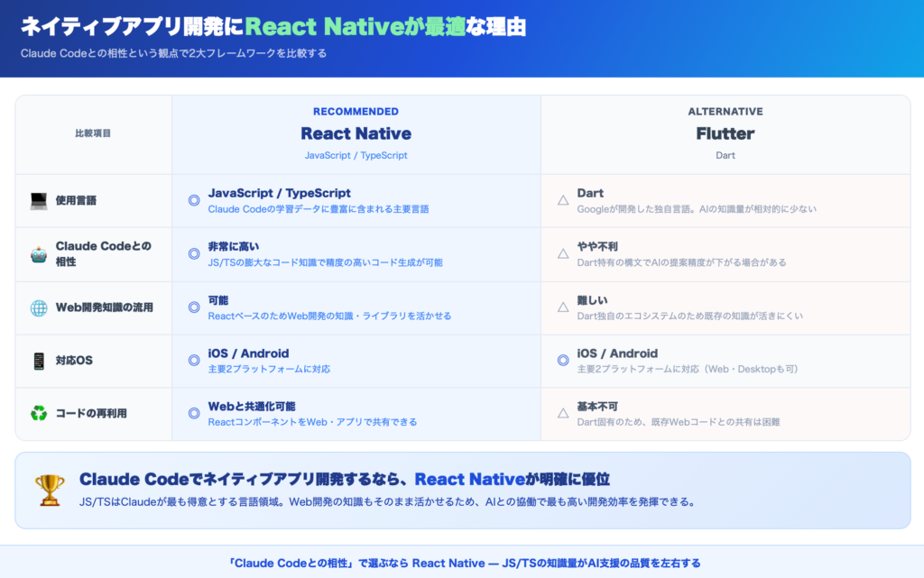
Task: Click the double-circle in Flutter's iOS / Android cell
Action: pyautogui.click(x=563, y=361)
